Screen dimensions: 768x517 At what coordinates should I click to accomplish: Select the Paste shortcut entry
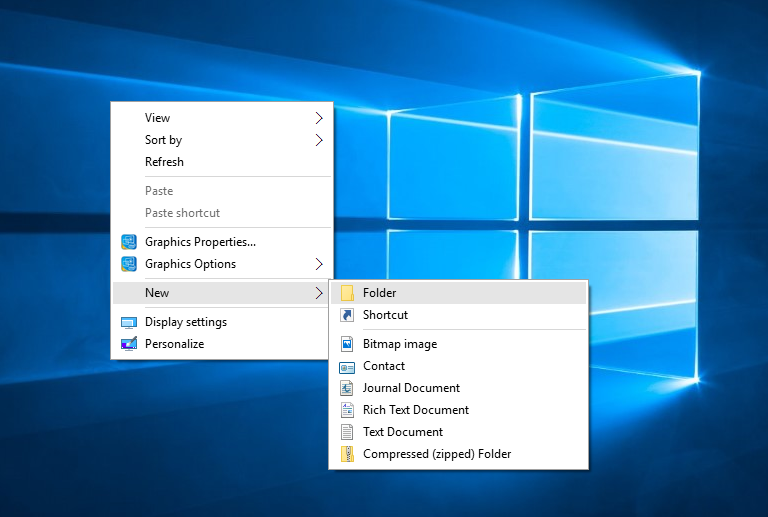(222, 213)
